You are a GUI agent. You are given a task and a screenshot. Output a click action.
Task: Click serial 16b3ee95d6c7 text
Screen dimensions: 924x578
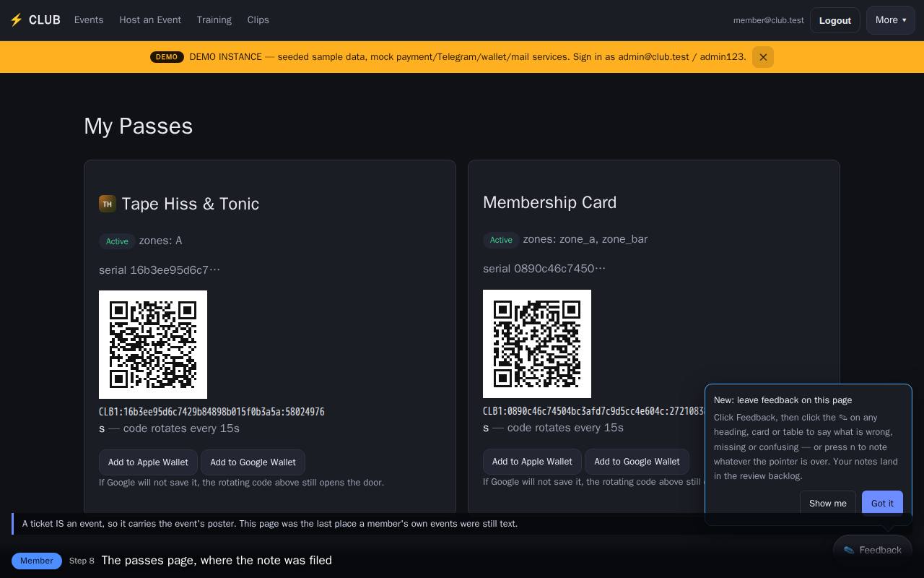[160, 270]
